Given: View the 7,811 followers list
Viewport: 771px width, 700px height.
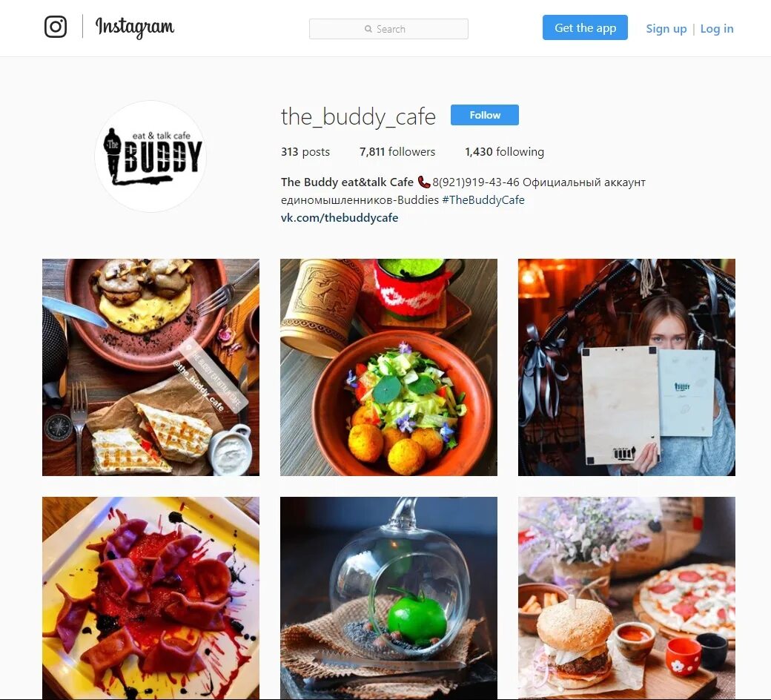Looking at the screenshot, I should [397, 151].
